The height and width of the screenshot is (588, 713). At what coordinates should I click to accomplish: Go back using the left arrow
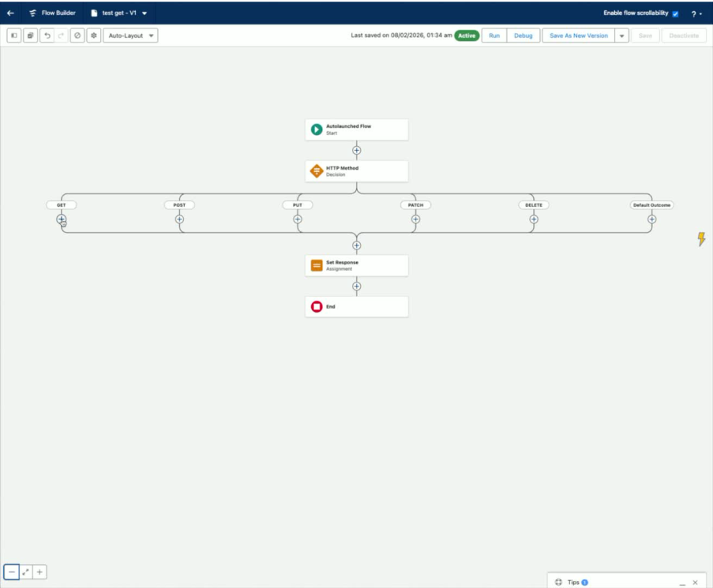(x=10, y=13)
